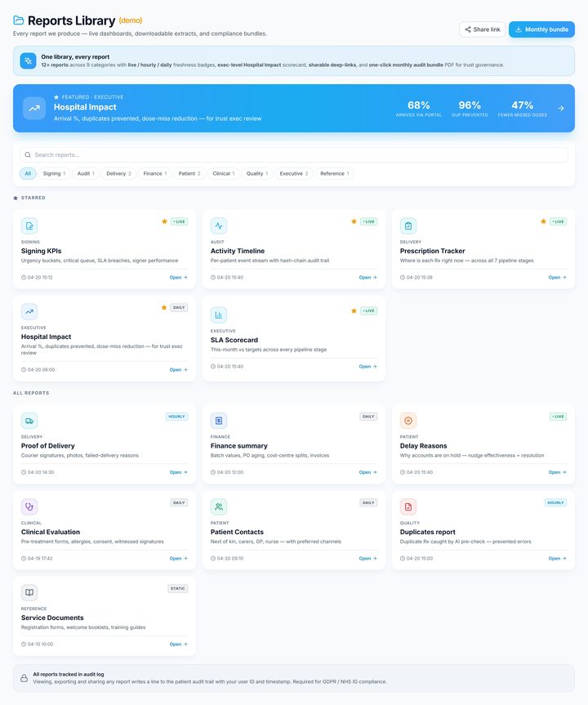This screenshot has height=705, width=588.
Task: Open the Prescription Tracker report
Action: point(558,278)
